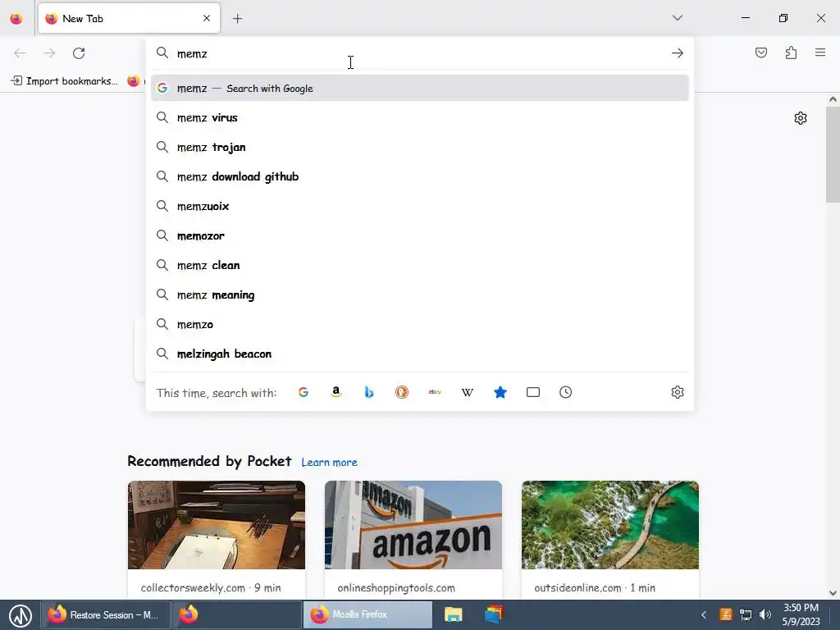Go back one page

(x=20, y=53)
